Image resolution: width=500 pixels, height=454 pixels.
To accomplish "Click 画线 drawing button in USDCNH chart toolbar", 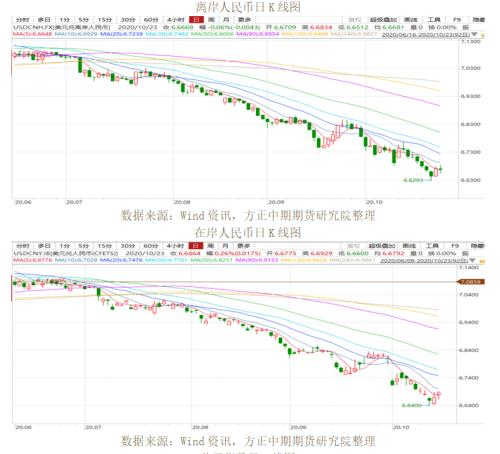I will tap(411, 20).
